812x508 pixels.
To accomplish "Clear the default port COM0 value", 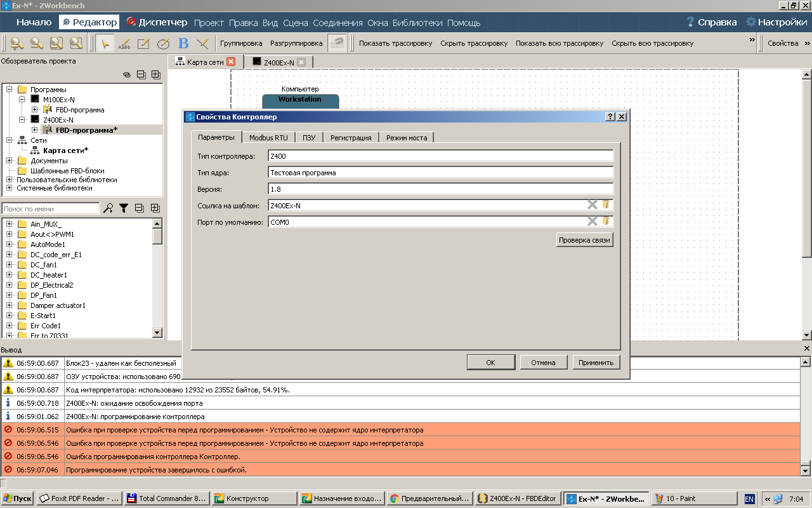I will pos(592,222).
